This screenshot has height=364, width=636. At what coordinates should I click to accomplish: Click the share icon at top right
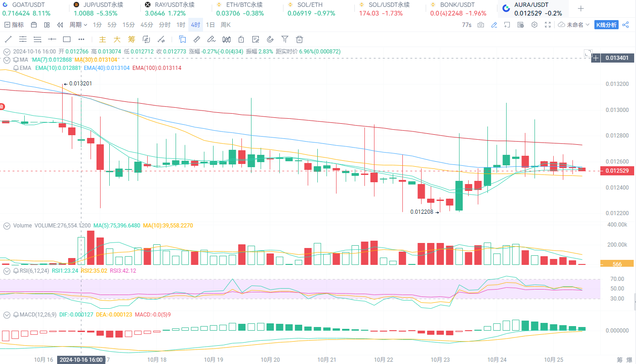click(626, 25)
